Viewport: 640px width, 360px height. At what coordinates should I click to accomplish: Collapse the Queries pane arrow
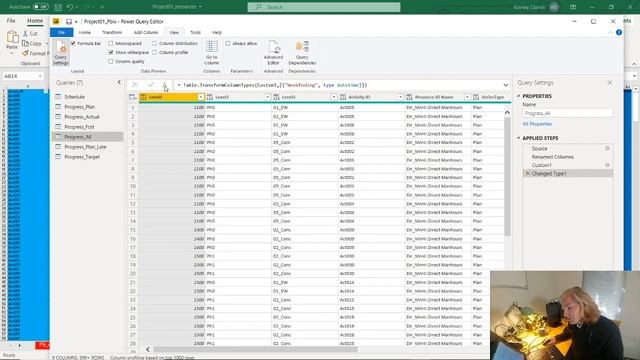point(119,82)
